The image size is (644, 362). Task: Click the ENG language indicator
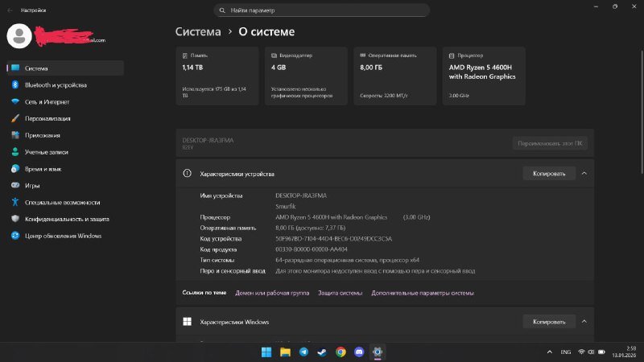pyautogui.click(x=566, y=352)
